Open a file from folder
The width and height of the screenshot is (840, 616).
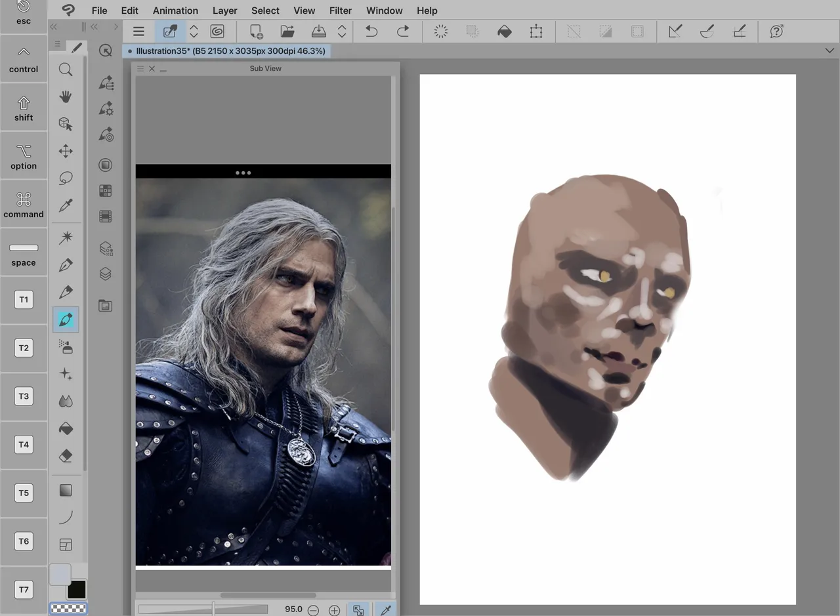pos(287,31)
